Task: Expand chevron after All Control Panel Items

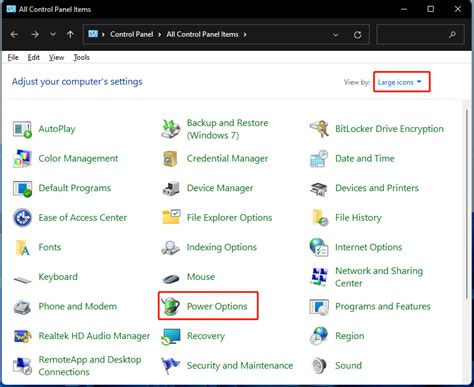Action: tap(245, 34)
